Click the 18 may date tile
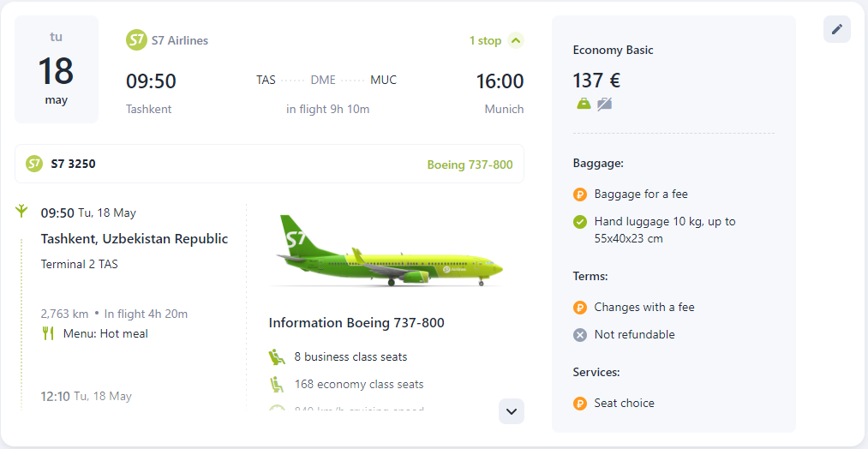The width and height of the screenshot is (868, 449). click(x=57, y=69)
